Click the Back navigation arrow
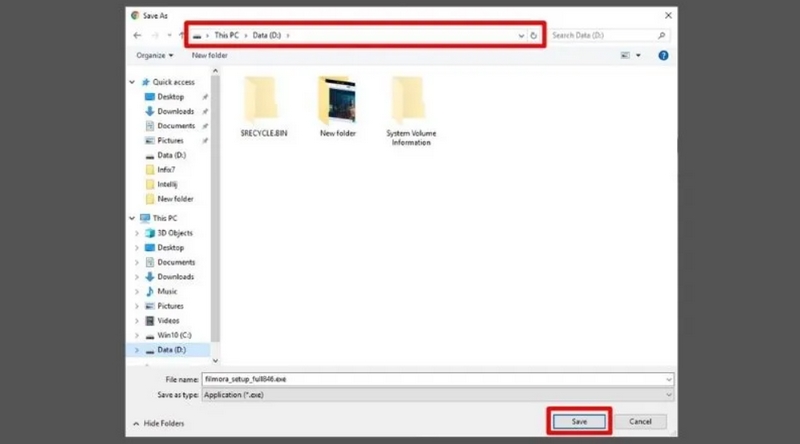 tap(137, 35)
